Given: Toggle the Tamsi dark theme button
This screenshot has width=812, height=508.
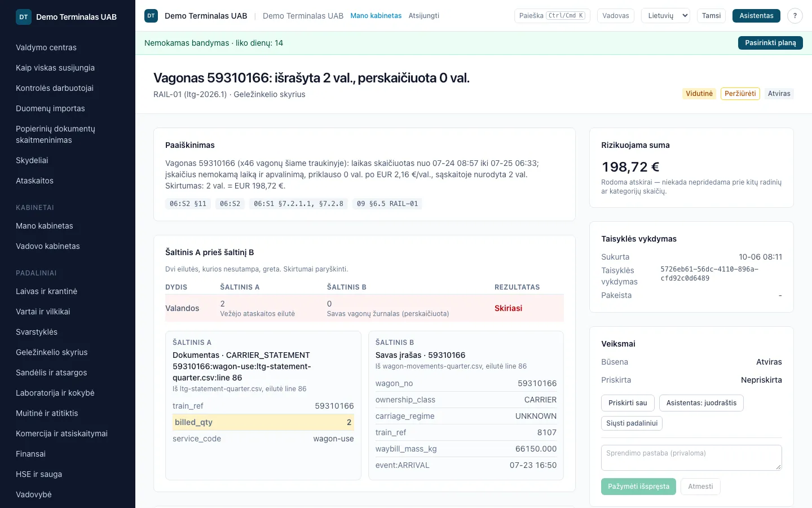Looking at the screenshot, I should point(711,16).
